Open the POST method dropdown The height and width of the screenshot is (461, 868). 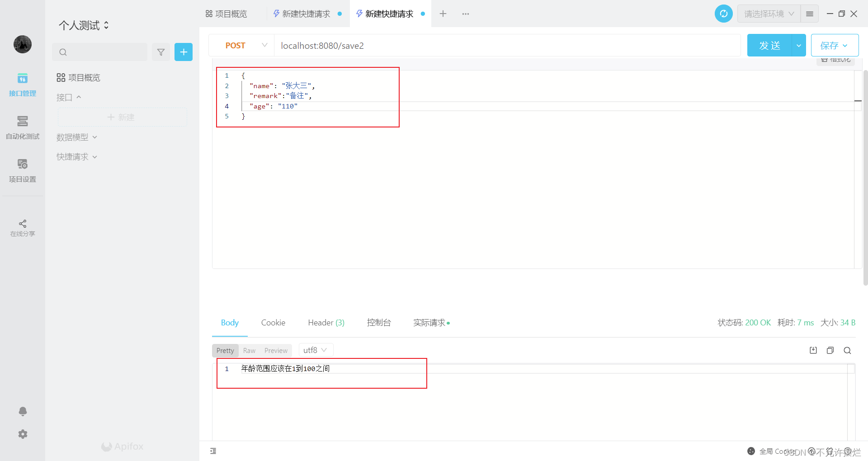click(241, 45)
